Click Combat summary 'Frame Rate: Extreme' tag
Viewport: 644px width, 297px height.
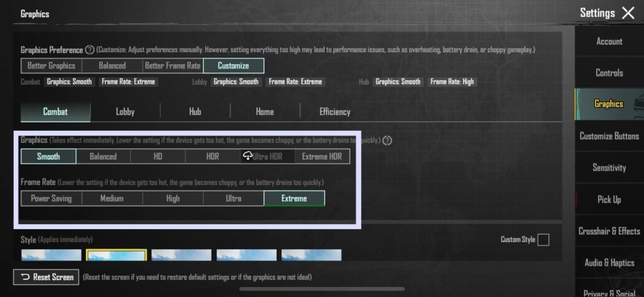[128, 82]
